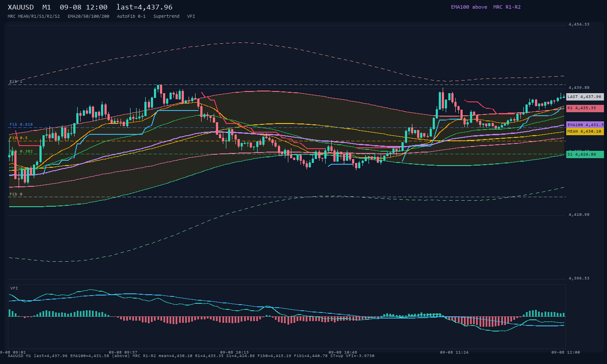Click the 09-08 10:13 time label
This screenshot has width=607, height=364.
point(235,352)
